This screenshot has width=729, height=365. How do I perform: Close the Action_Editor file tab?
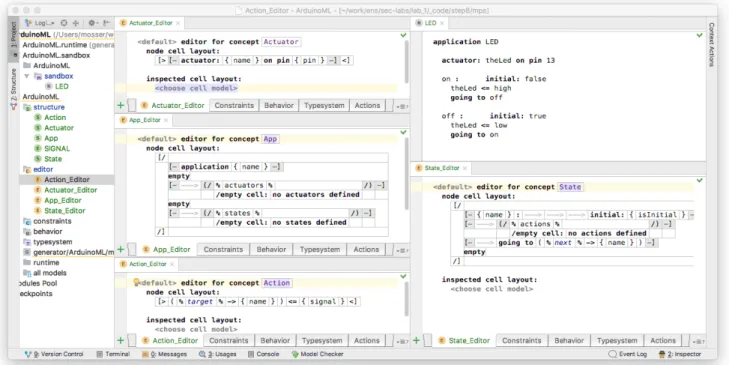point(172,264)
